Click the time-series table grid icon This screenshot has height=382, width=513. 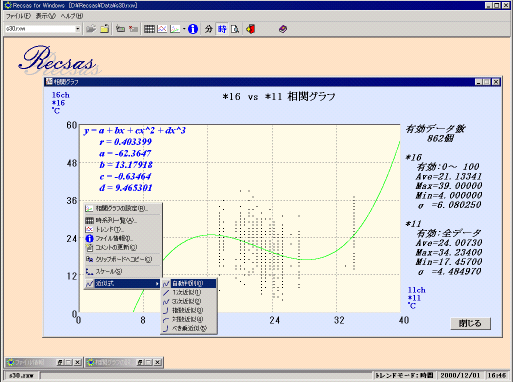pyautogui.click(x=149, y=29)
